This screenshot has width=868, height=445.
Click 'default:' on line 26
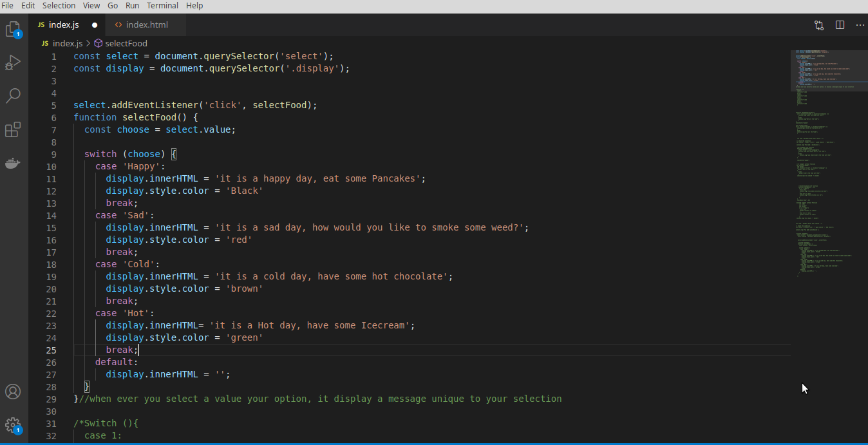pos(117,362)
